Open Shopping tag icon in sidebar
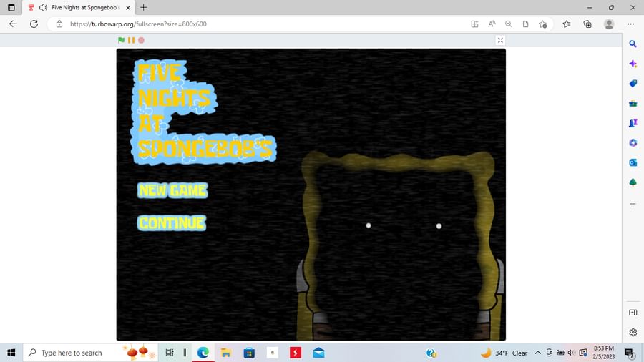Viewport: 644px width, 362px height. (x=633, y=83)
